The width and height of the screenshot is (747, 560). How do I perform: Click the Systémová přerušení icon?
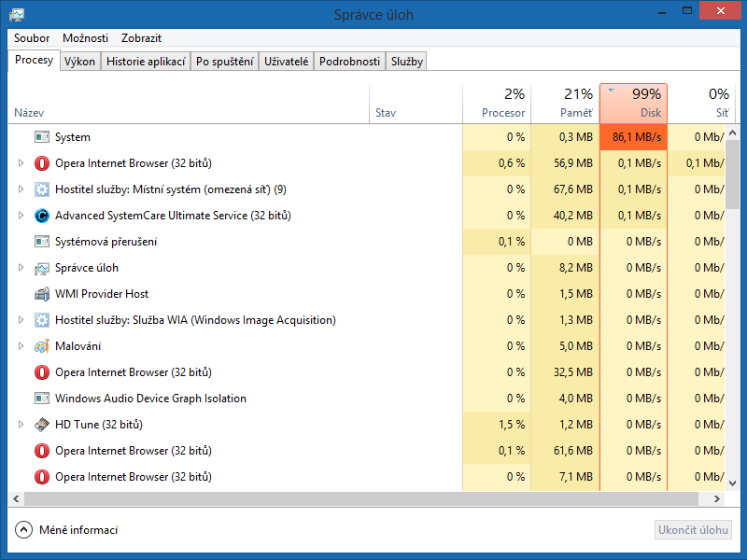pos(41,242)
